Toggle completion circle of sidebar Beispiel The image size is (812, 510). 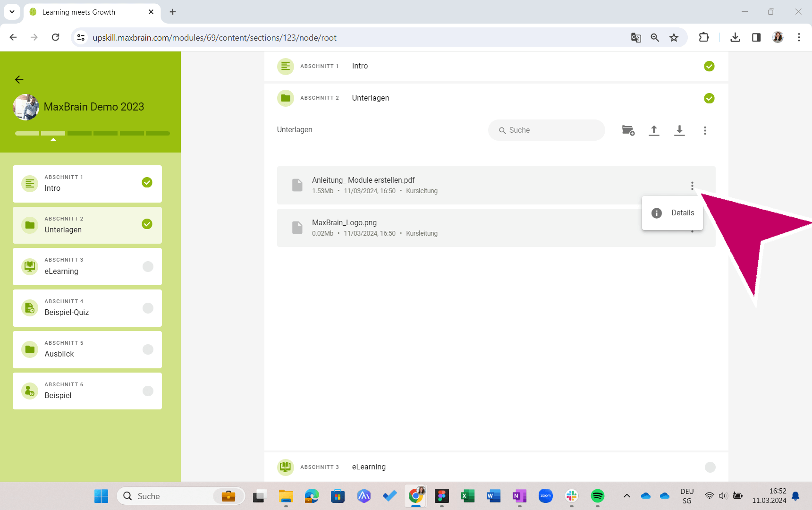148,391
